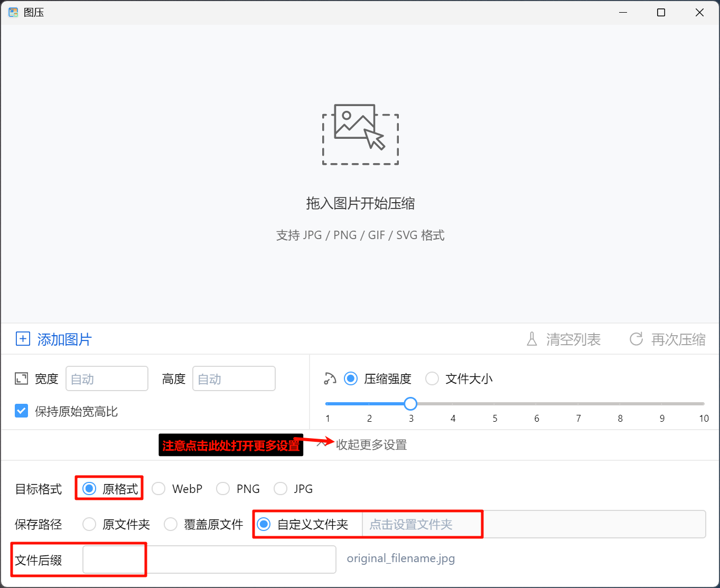Select 自定义文件夹 as save path
Viewport: 720px width, 588px height.
click(x=264, y=524)
